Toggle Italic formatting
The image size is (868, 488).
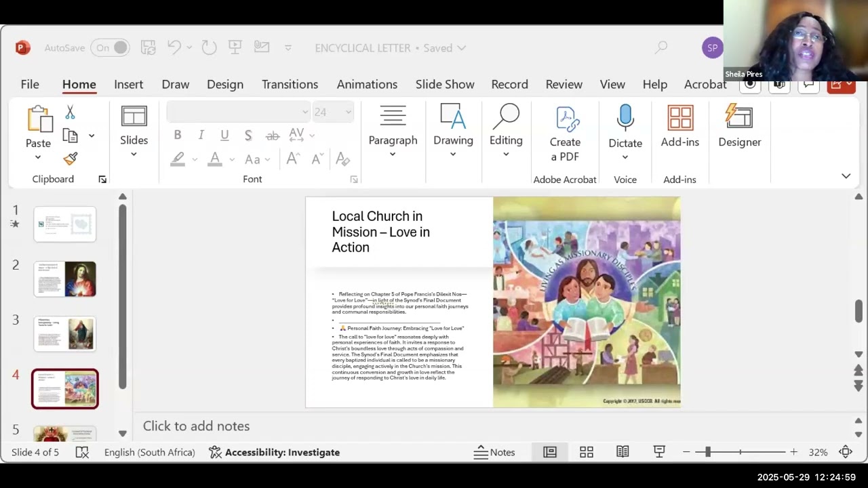[201, 135]
